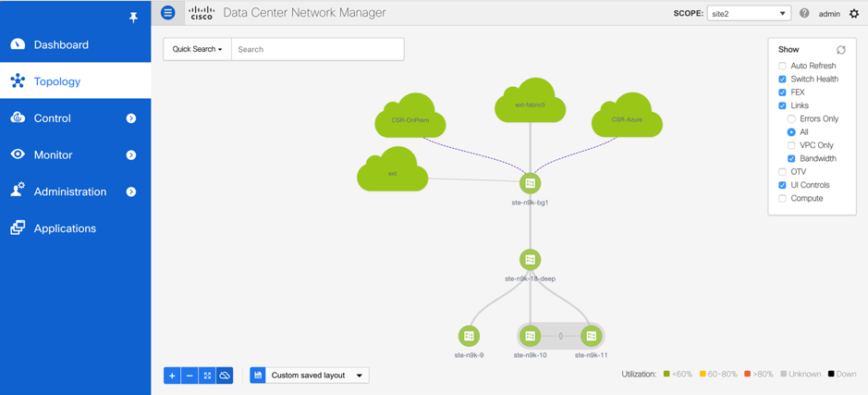Viewport: 868px width, 395px height.
Task: Select the ste-n9k-bg1 switch node
Action: point(530,183)
